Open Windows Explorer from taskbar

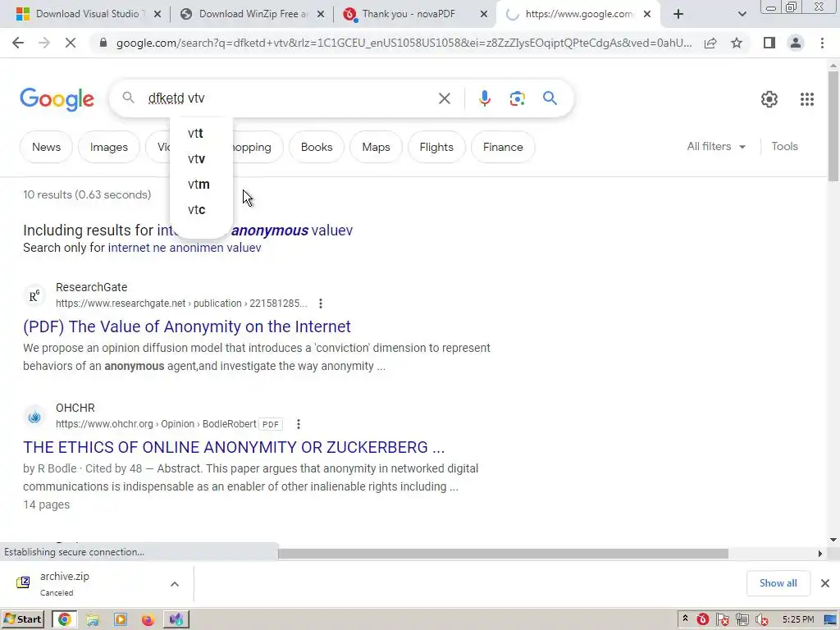(92, 620)
